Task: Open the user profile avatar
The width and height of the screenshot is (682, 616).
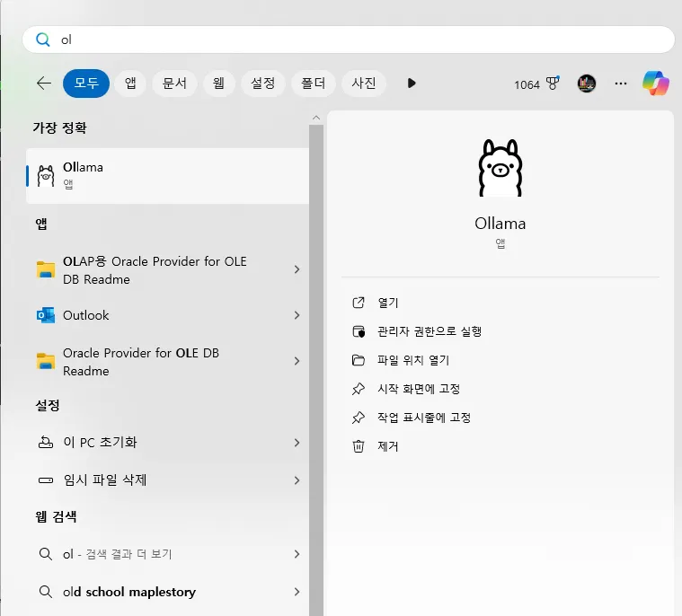Action: tap(587, 84)
